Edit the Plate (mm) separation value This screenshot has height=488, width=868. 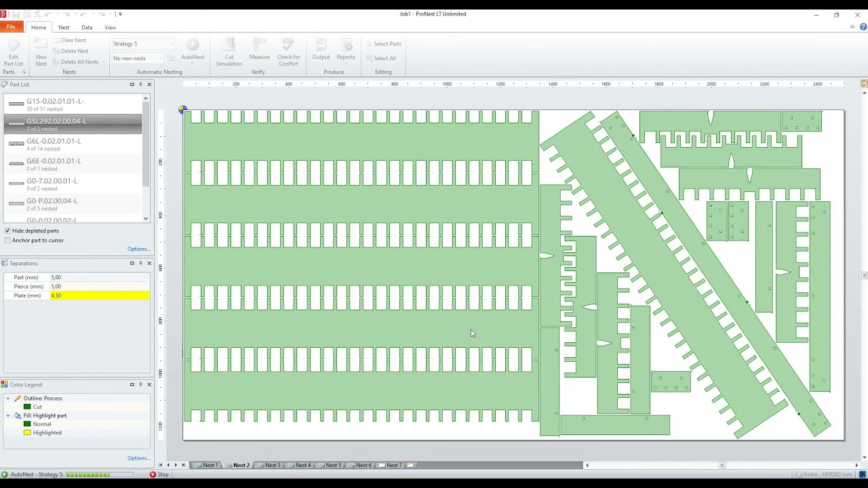tap(99, 296)
